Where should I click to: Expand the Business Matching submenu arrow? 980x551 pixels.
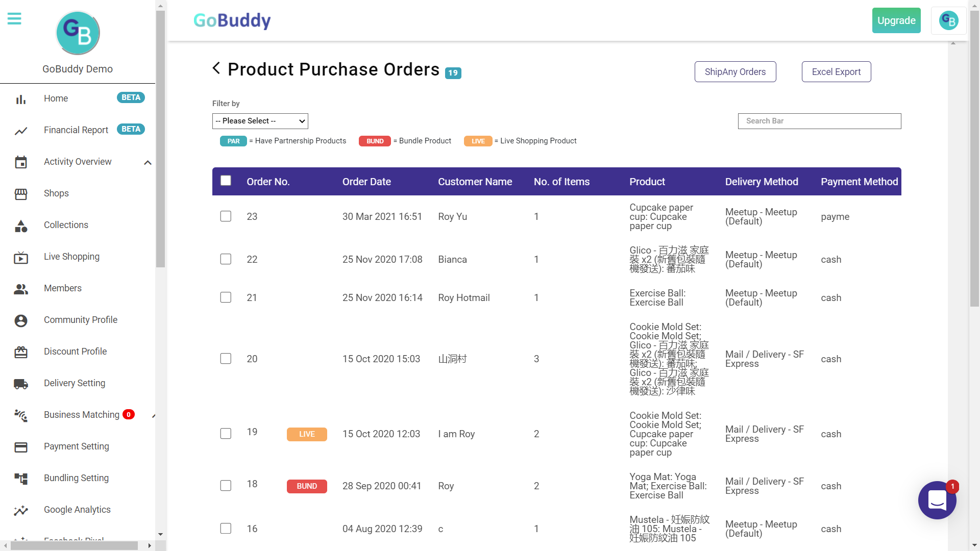153,416
